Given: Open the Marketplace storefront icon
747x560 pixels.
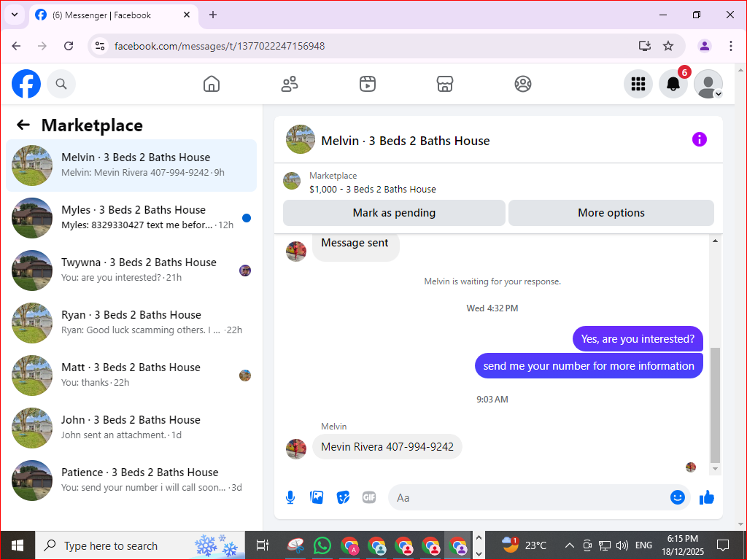Looking at the screenshot, I should tap(445, 84).
